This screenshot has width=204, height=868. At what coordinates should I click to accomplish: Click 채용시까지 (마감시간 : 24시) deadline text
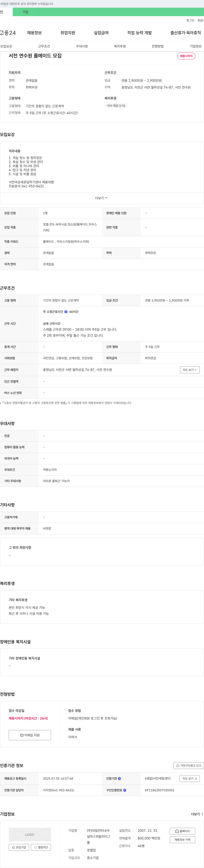[x=28, y=718]
